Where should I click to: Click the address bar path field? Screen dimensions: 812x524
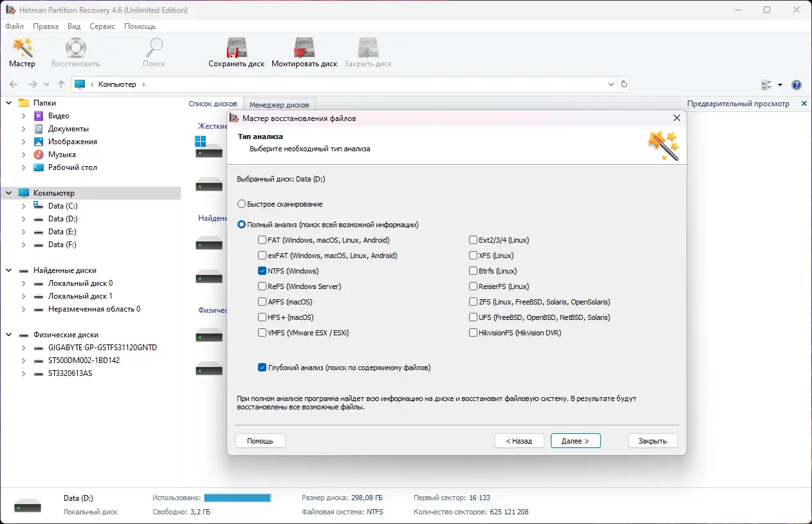coord(343,84)
